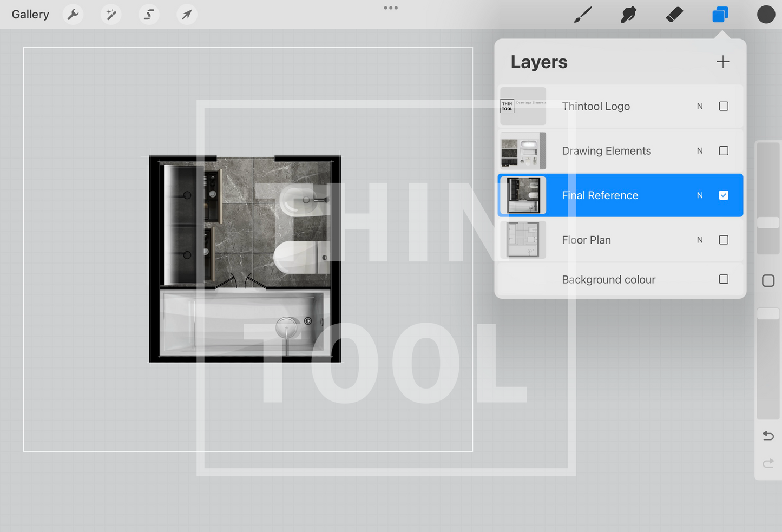Adjust the brush size slider

[x=768, y=222]
